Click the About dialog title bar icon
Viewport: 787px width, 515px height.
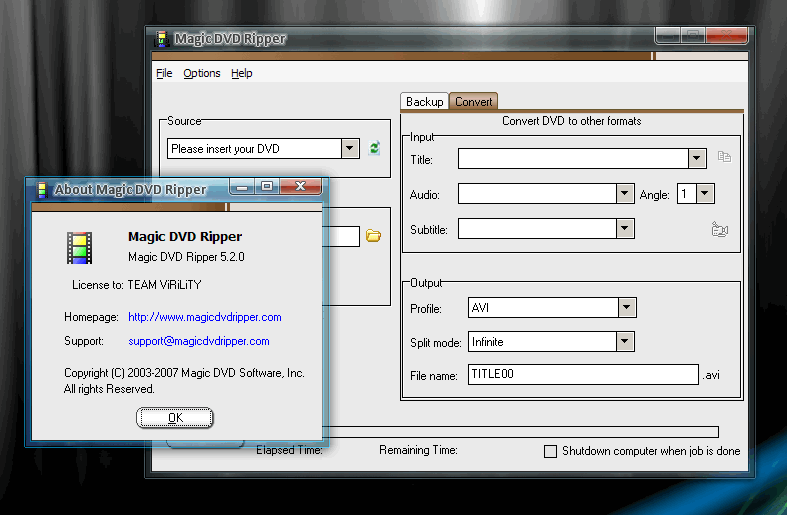42,190
